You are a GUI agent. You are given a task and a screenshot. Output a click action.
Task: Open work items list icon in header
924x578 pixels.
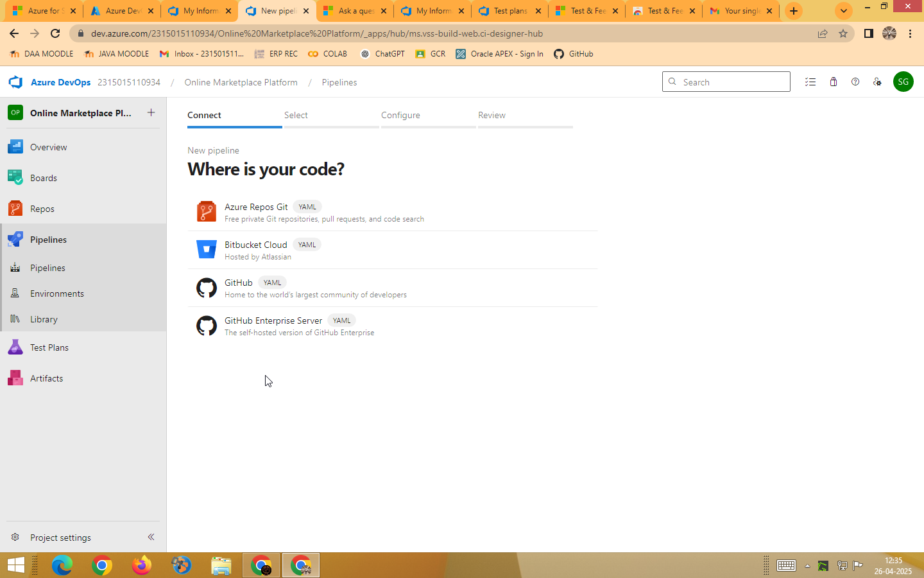tap(810, 82)
